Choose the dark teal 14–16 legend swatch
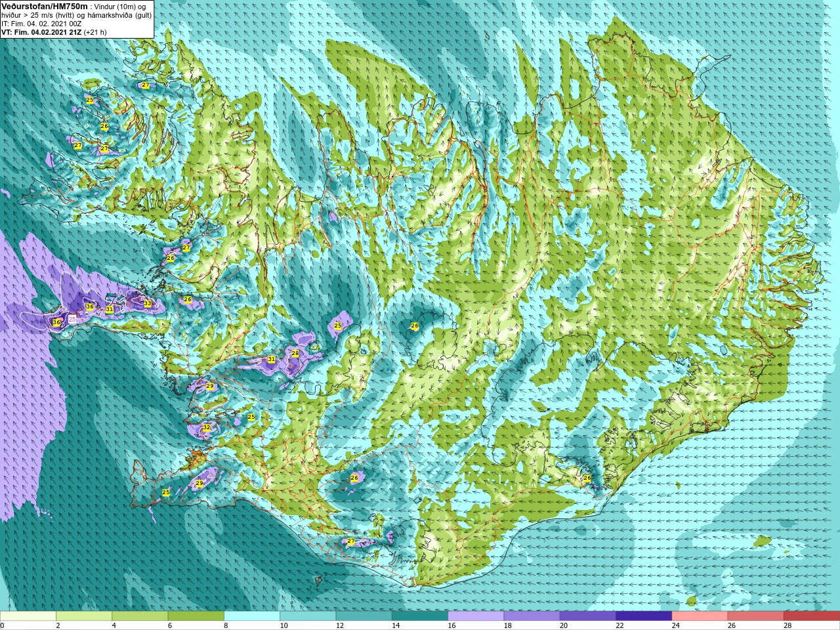 tap(420, 616)
